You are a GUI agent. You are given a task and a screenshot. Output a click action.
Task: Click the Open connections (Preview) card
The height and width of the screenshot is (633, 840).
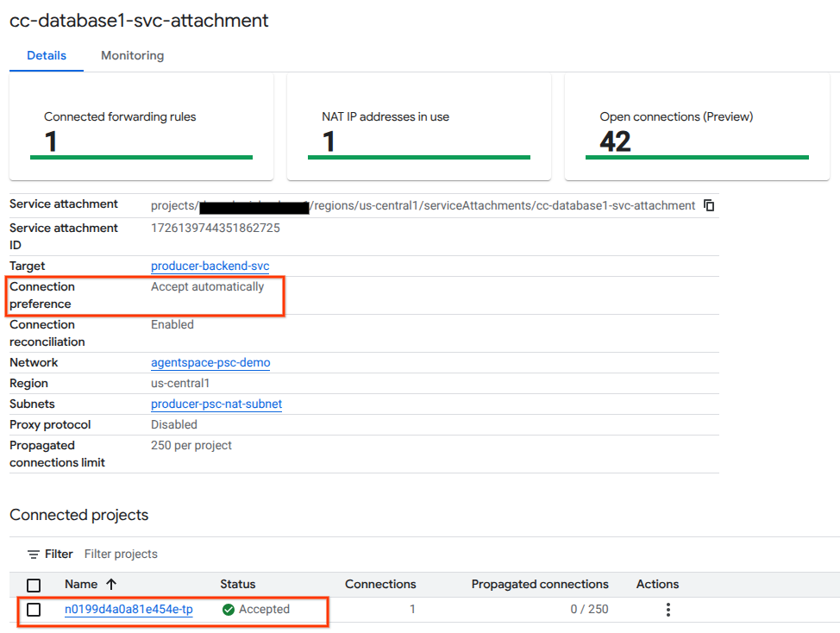pyautogui.click(x=697, y=128)
